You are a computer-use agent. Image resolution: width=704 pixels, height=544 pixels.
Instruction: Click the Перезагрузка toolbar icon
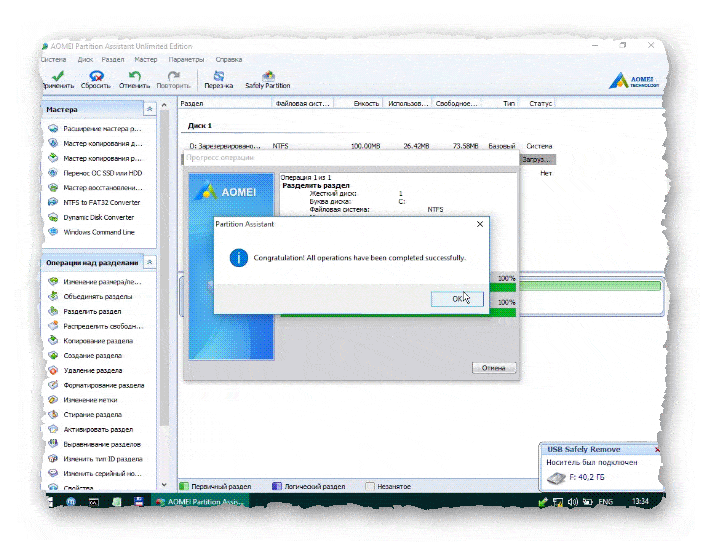[219, 80]
